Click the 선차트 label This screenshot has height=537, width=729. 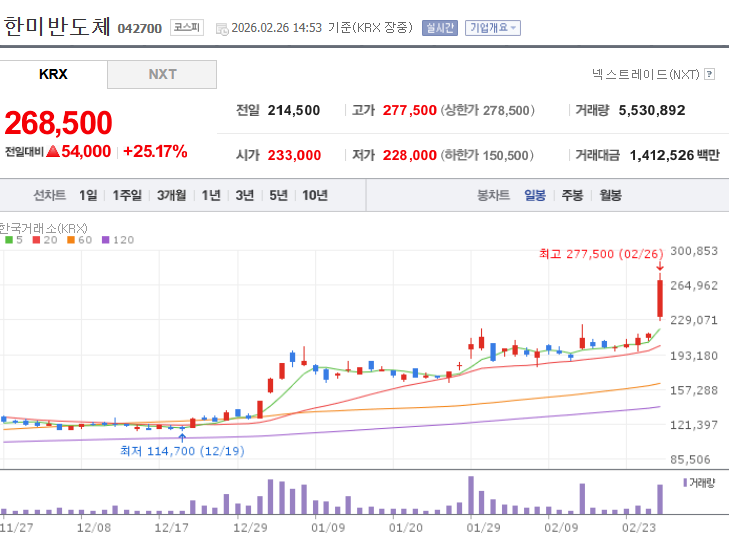pos(50,195)
